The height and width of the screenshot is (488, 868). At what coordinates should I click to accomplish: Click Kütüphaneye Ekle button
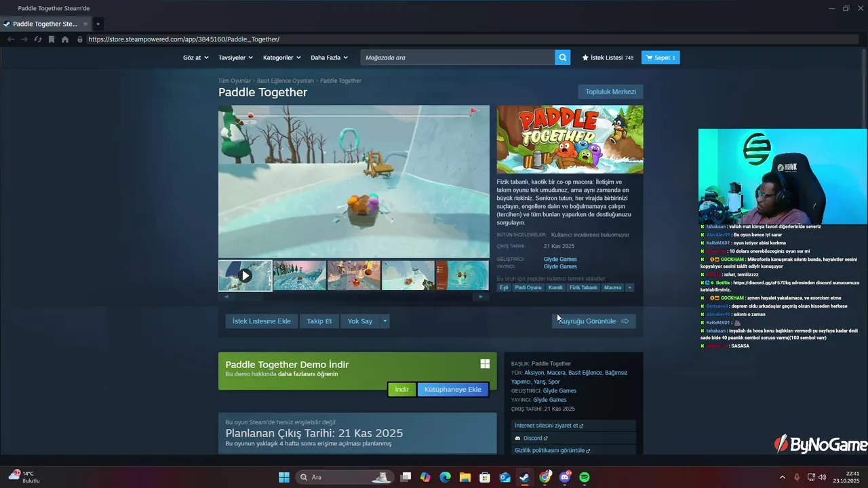[453, 390]
